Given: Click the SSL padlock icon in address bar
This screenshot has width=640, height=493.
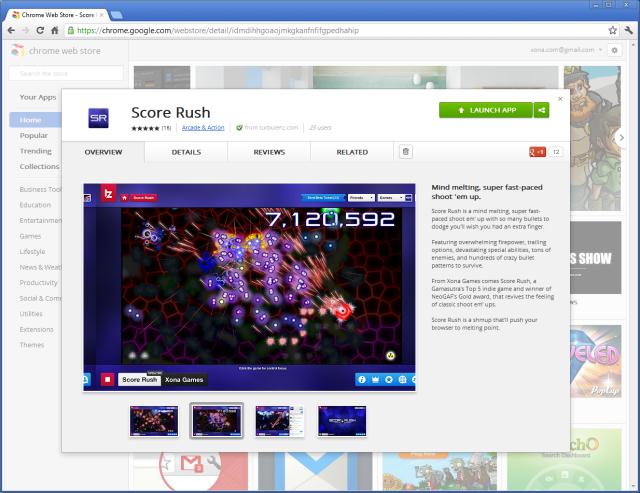Looking at the screenshot, I should pyautogui.click(x=71, y=30).
